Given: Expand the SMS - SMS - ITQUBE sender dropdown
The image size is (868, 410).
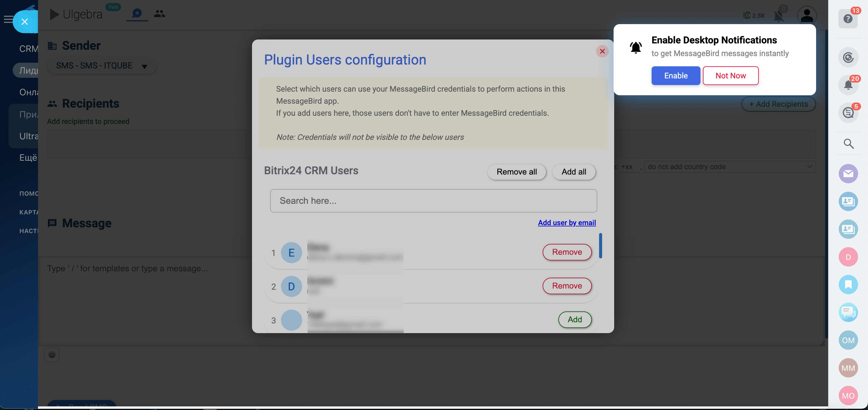Looking at the screenshot, I should 101,66.
